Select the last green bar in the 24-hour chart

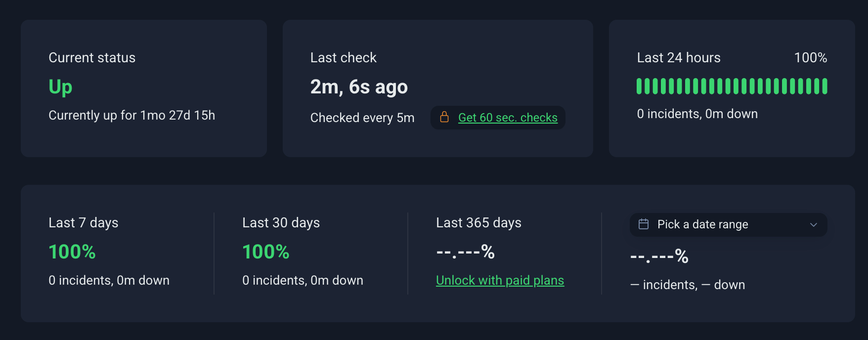click(825, 86)
